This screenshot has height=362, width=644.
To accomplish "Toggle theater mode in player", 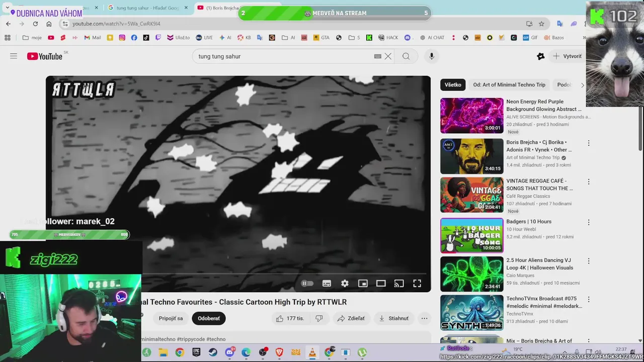I will point(381,284).
